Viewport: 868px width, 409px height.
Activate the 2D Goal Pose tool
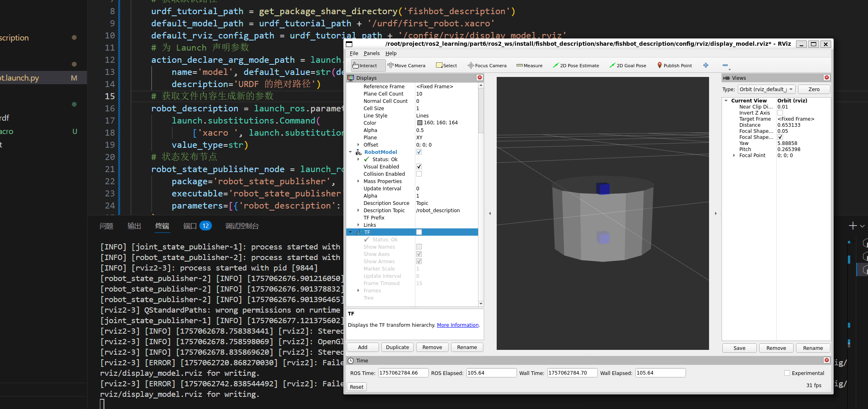(628, 66)
